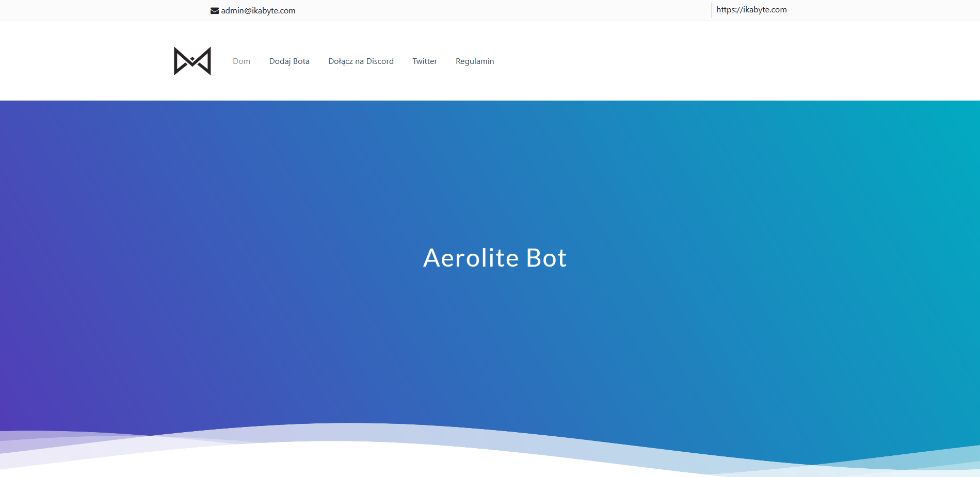
Task: Click the empty header space right of Regulamin
Action: pyautogui.click(x=671, y=61)
